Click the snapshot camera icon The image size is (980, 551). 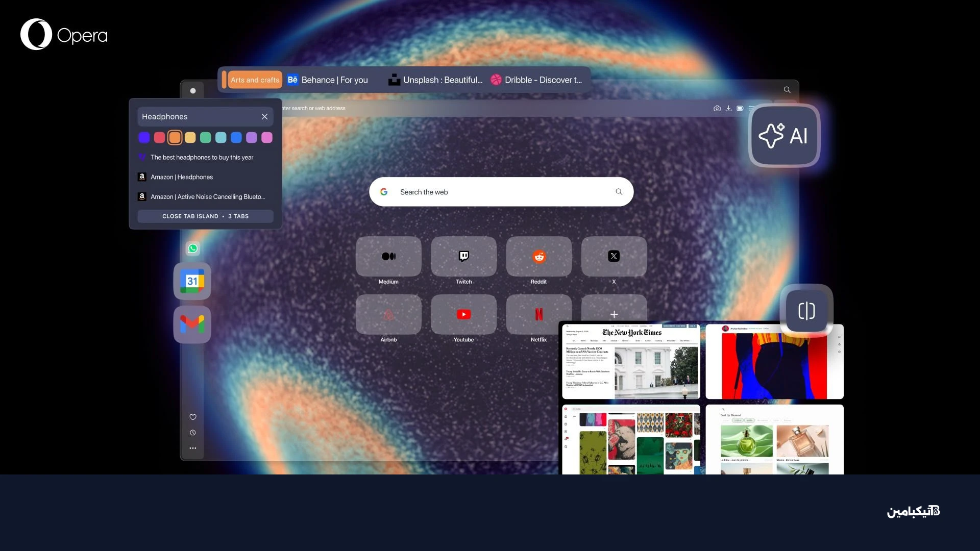pos(717,108)
